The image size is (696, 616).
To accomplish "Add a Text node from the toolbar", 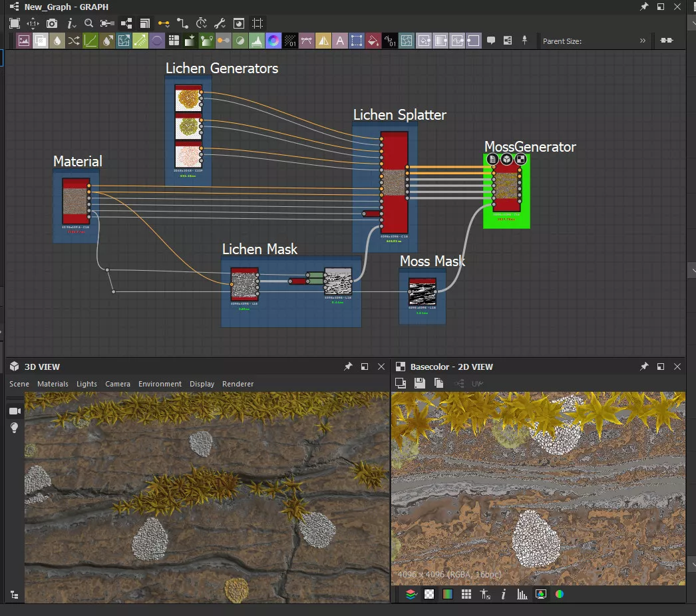I will [x=340, y=41].
